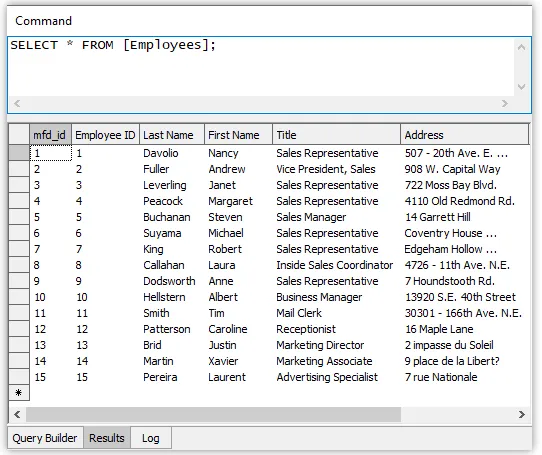Click the Address column header
The image size is (542, 455).
[x=465, y=134]
